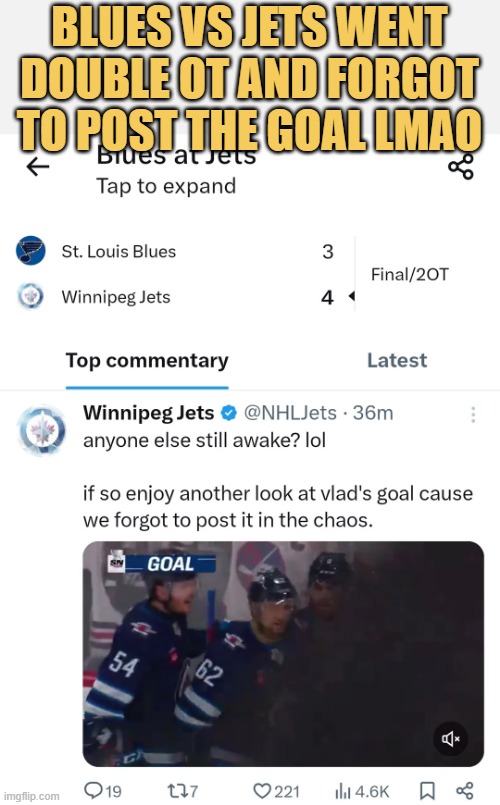The width and height of the screenshot is (500, 805).
Task: Select the St. Louis Blues team row
Action: coord(177,251)
